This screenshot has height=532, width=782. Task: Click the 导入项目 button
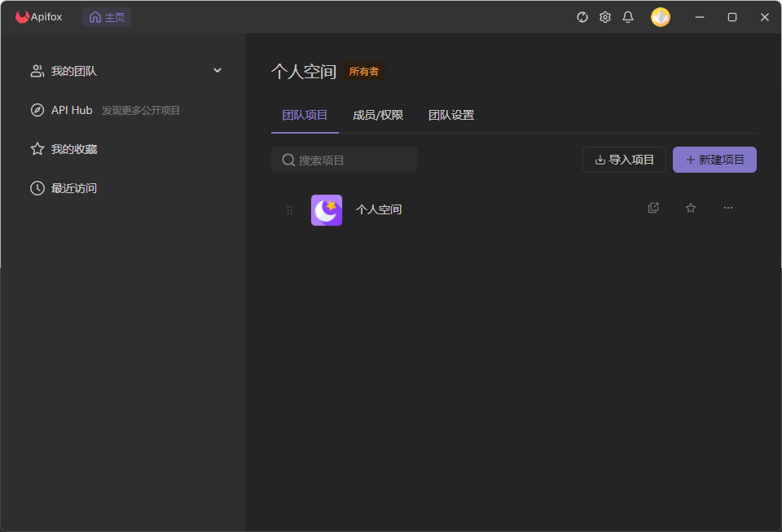click(624, 160)
